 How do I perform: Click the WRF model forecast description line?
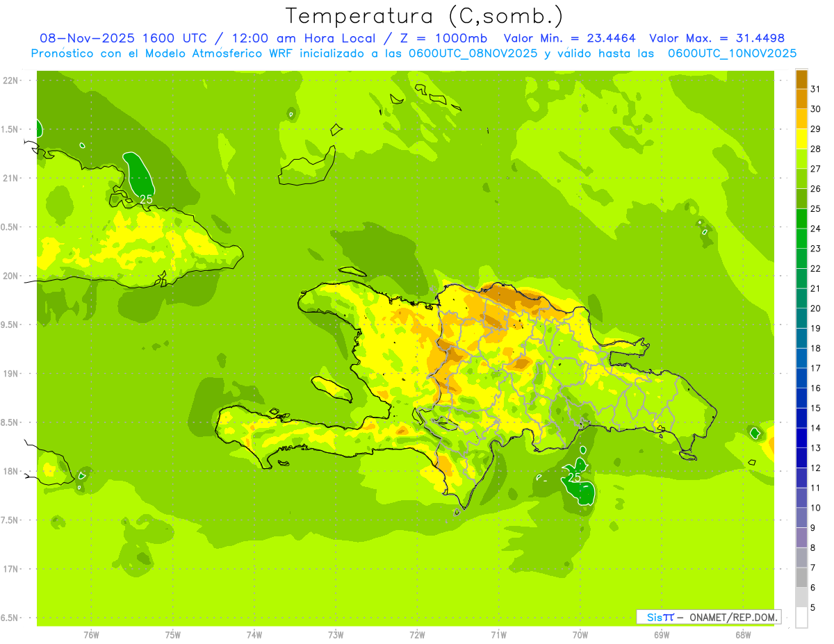pyautogui.click(x=414, y=53)
